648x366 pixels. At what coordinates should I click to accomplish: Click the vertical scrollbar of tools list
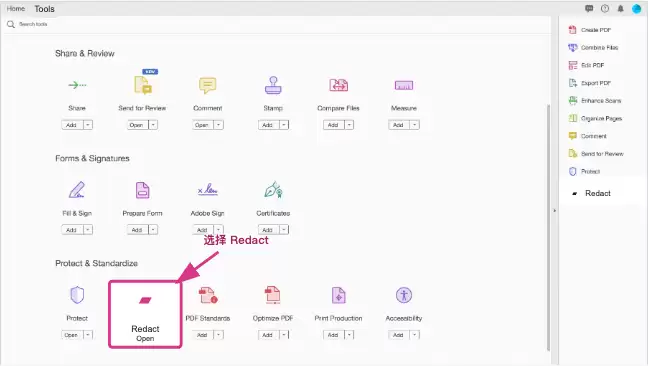pyautogui.click(x=548, y=227)
